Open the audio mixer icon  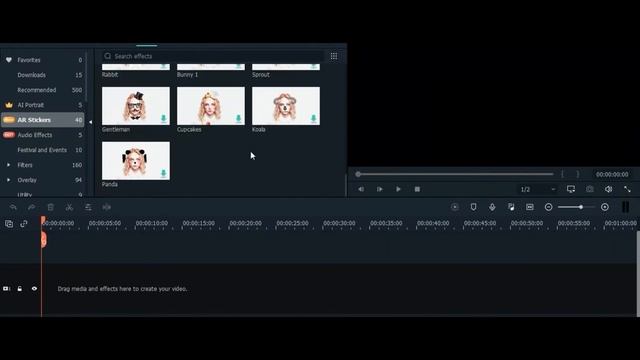(511, 207)
